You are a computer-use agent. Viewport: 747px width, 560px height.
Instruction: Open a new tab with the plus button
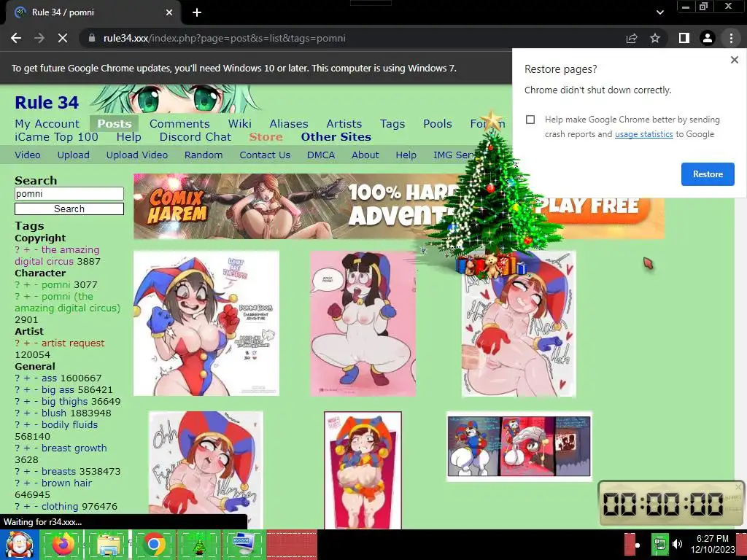pyautogui.click(x=197, y=12)
